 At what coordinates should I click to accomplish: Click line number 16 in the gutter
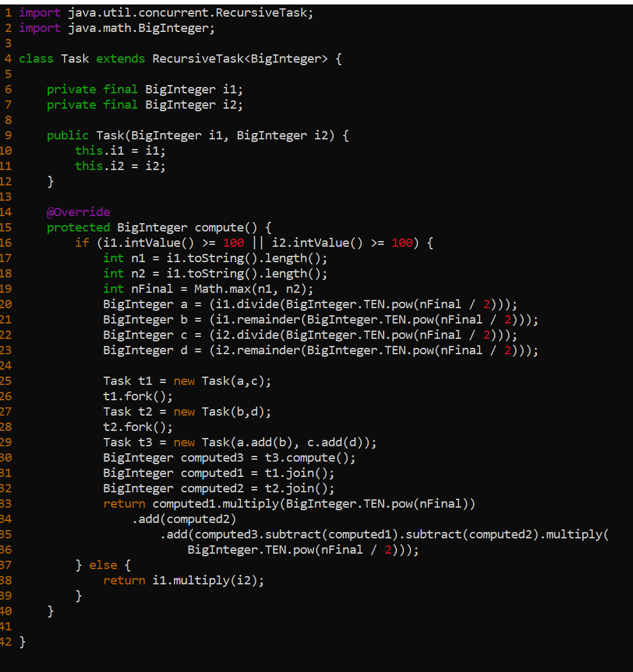(8, 242)
